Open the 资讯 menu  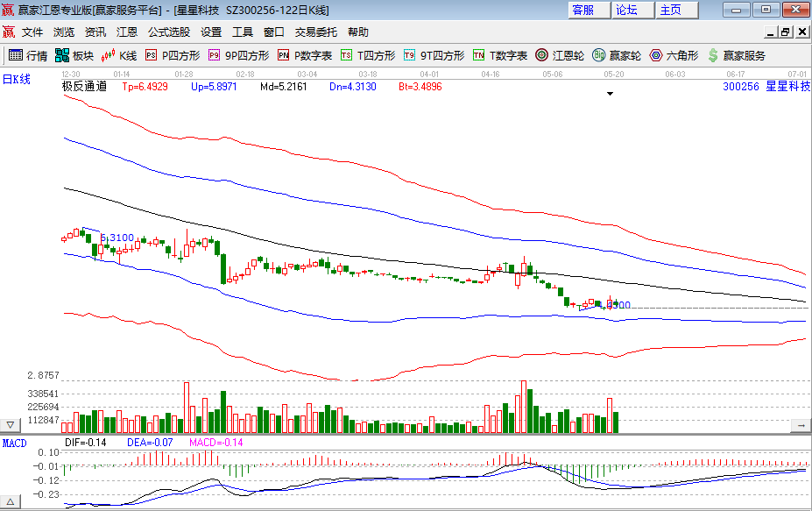point(95,32)
